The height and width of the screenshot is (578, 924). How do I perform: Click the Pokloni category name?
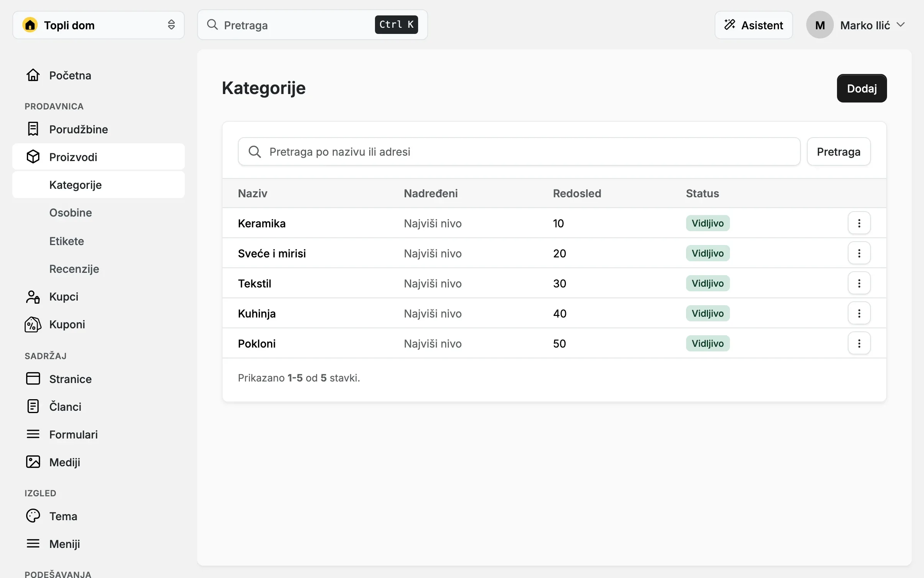click(257, 344)
